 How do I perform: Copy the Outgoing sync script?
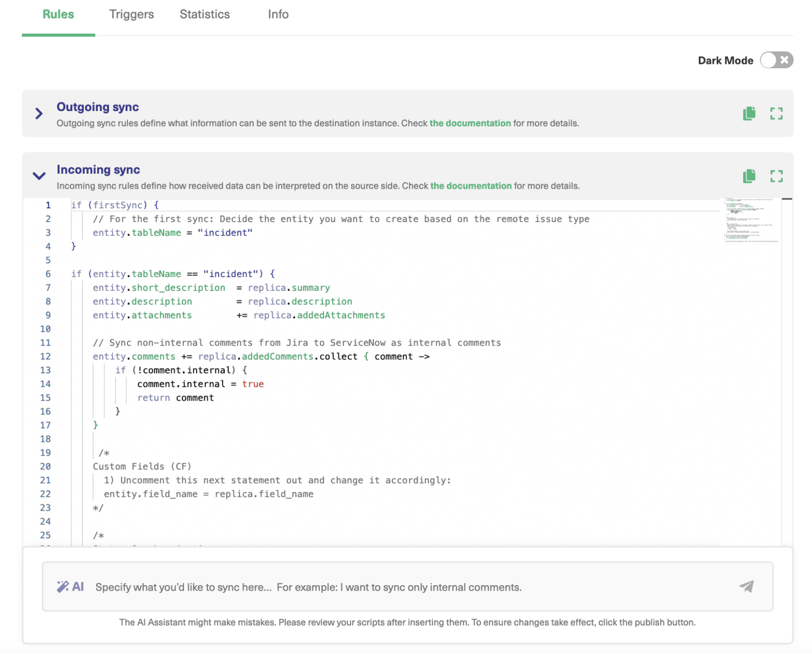pyautogui.click(x=749, y=114)
